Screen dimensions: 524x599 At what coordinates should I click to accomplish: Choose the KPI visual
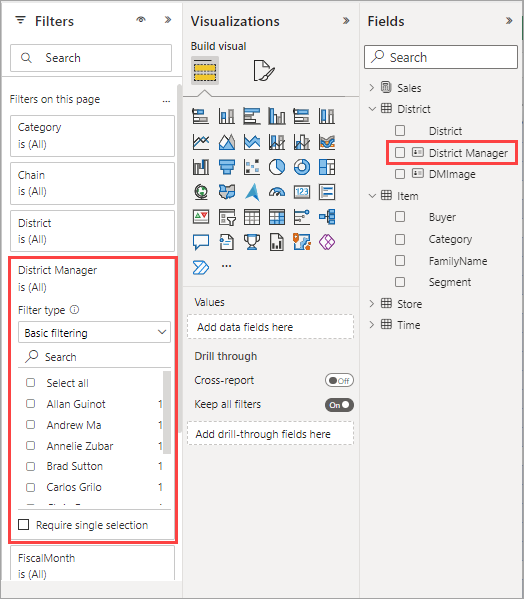point(201,217)
